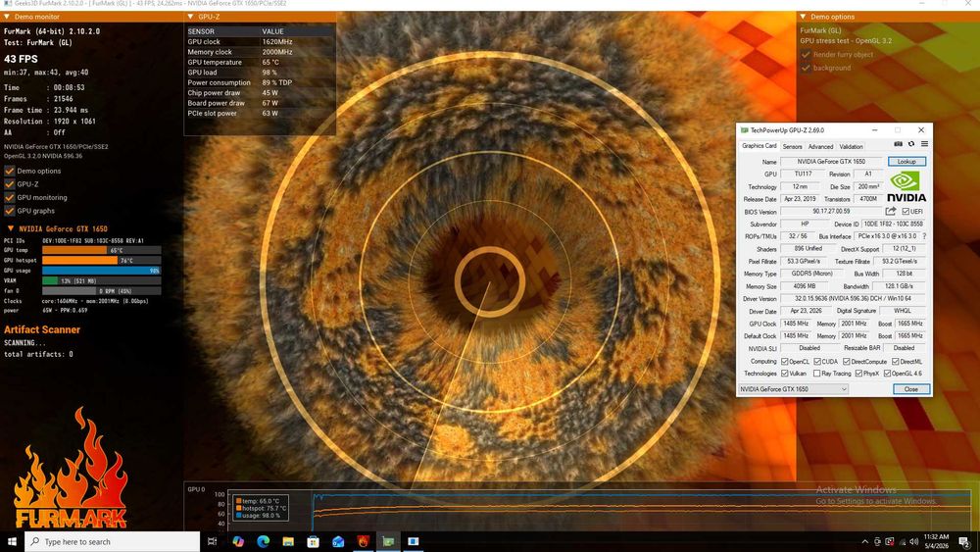Click the NVIDIA logo in GPU-Z
Viewport: 980px width, 552px height.
[x=906, y=187]
